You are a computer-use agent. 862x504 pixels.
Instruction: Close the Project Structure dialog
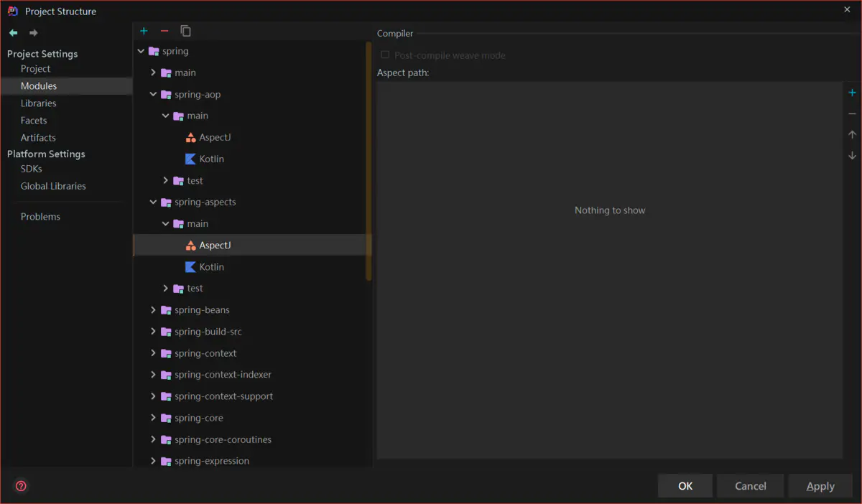click(x=847, y=9)
